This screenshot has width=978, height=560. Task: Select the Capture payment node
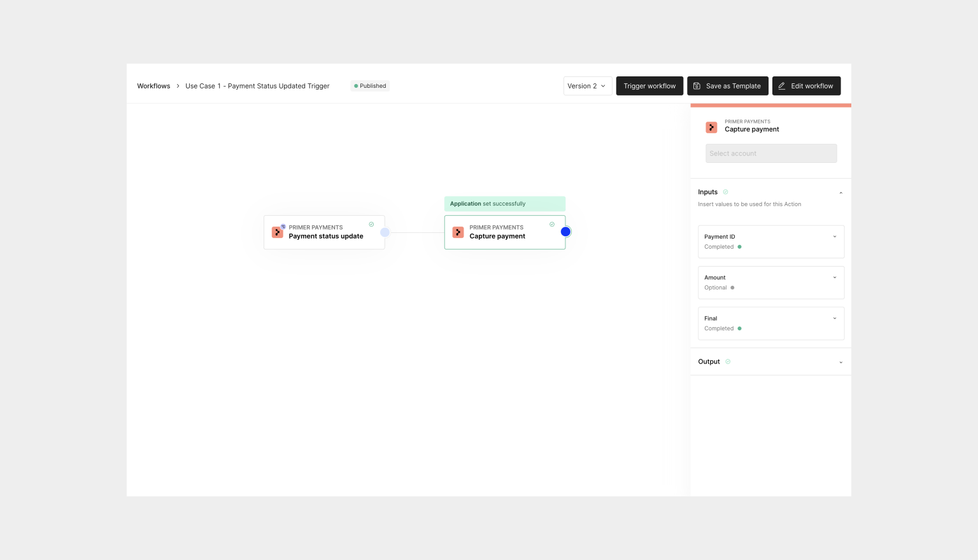coord(505,232)
